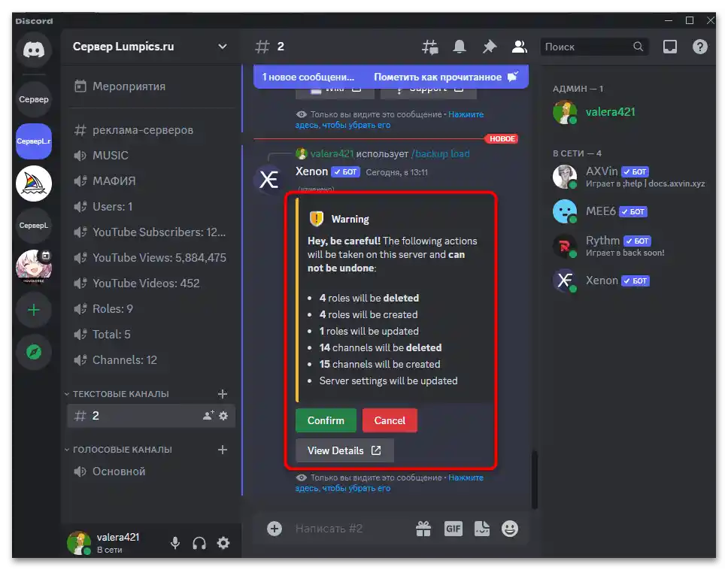The width and height of the screenshot is (728, 570).
Task: Open the anime avatar server icon
Action: [34, 268]
